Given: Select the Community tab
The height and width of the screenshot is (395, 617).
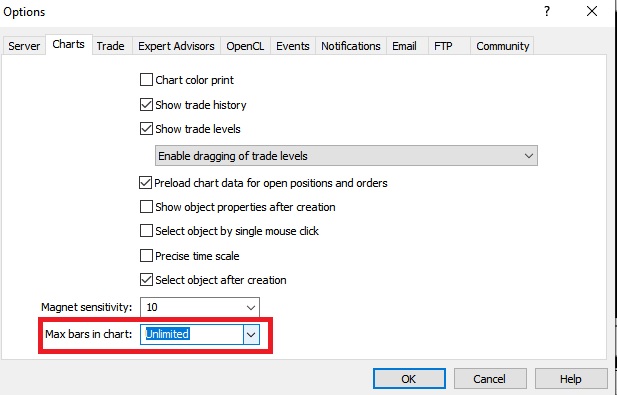Looking at the screenshot, I should tap(502, 46).
